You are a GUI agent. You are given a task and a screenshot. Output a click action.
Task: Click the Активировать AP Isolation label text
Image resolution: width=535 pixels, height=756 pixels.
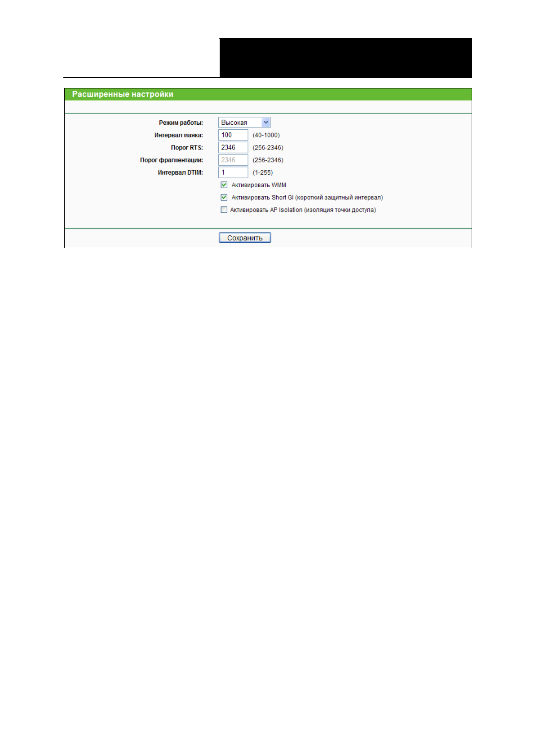point(303,210)
